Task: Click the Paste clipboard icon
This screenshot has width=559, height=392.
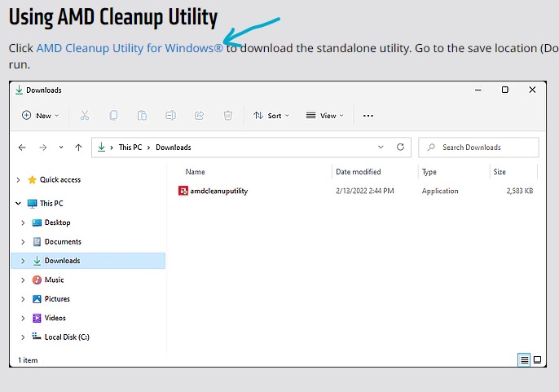Action: pyautogui.click(x=142, y=116)
